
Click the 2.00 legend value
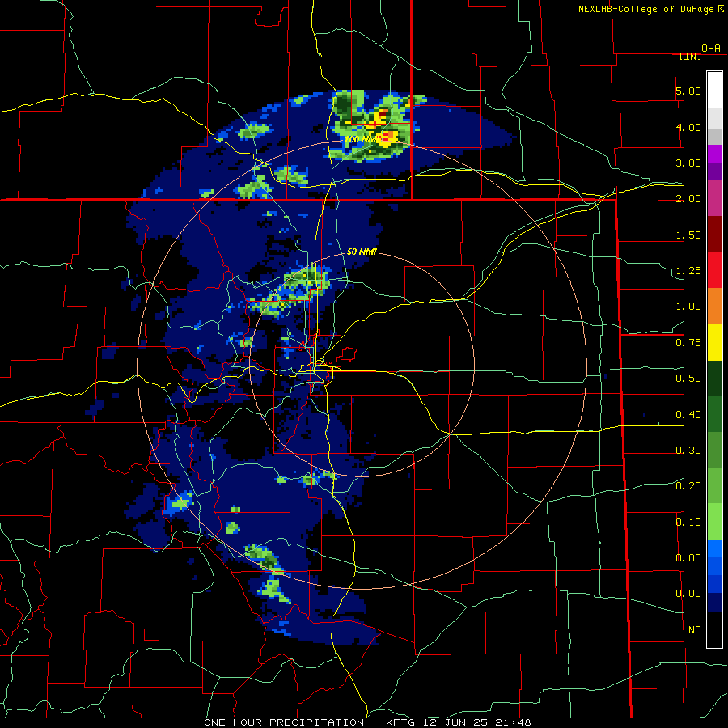(688, 199)
